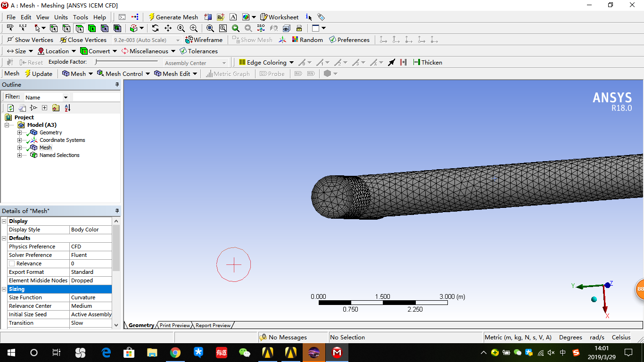Open the Assembly Center combo box
This screenshot has width=644, height=362.
(195, 62)
